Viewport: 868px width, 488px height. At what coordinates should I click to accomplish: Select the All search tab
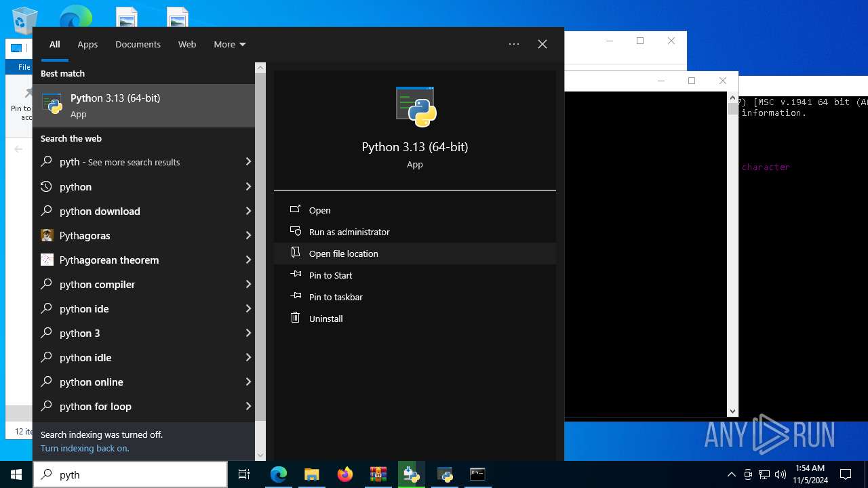pos(55,44)
